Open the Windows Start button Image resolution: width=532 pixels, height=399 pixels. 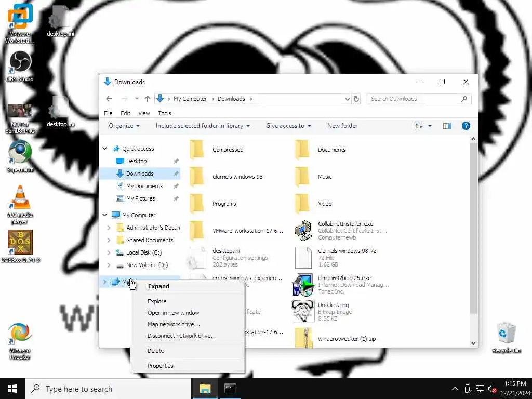(12, 389)
